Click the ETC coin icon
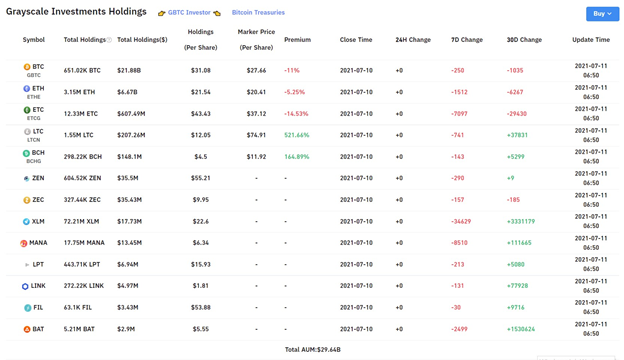The image size is (624, 360). [x=27, y=110]
